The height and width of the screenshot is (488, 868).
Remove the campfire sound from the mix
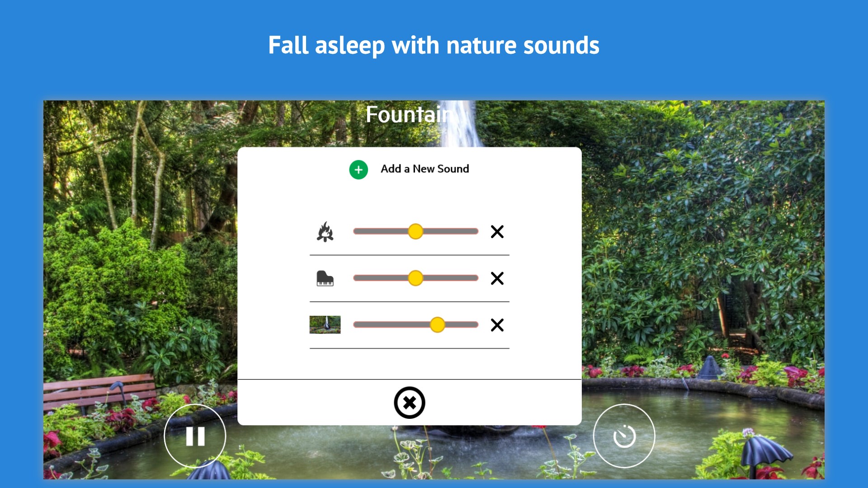[497, 232]
